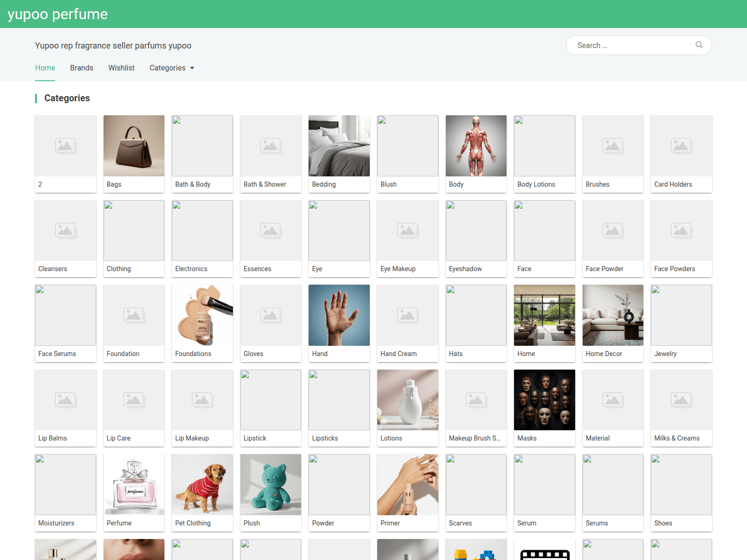The height and width of the screenshot is (560, 747).
Task: Open the Home category image
Action: (x=545, y=315)
